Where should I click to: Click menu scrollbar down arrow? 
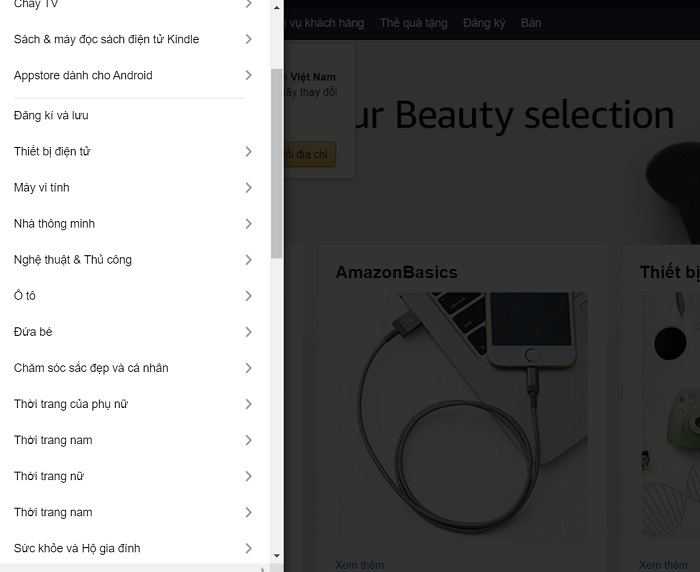(277, 556)
